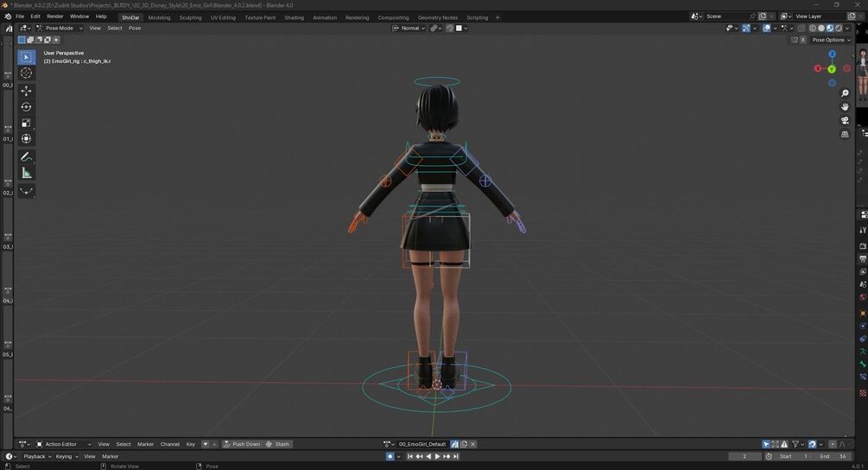Switch to the Sculpting workspace tab
Screen dimensions: 868x470
point(190,18)
